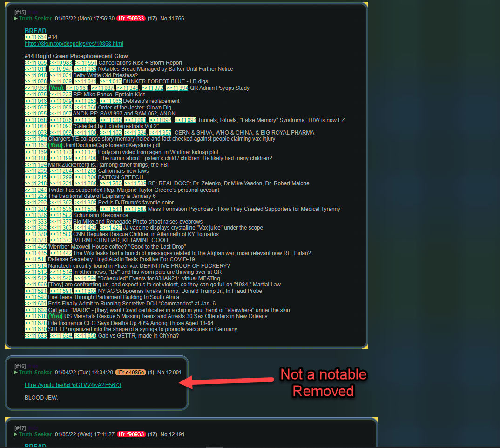Follow quote link >>11025 for Mike Pence

[x=36, y=95]
